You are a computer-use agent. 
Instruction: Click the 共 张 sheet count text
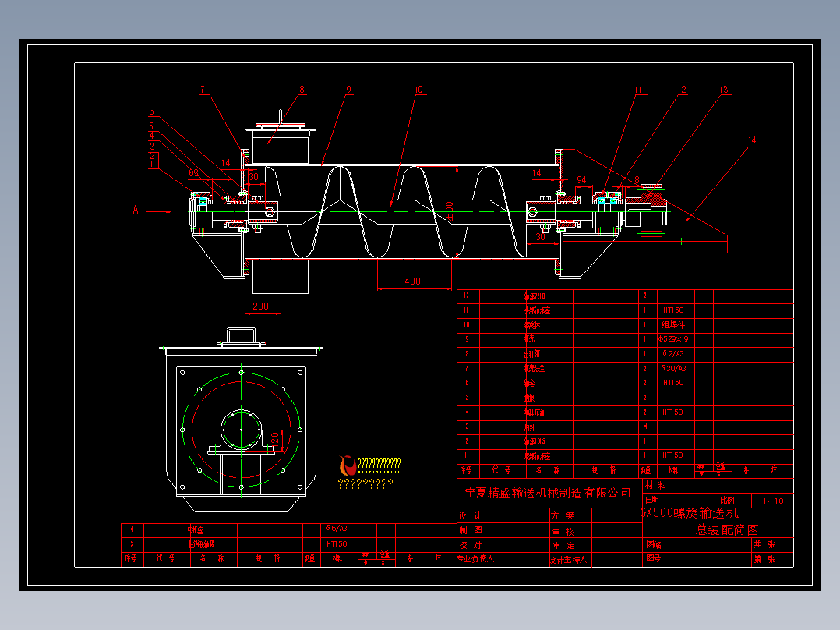click(764, 544)
